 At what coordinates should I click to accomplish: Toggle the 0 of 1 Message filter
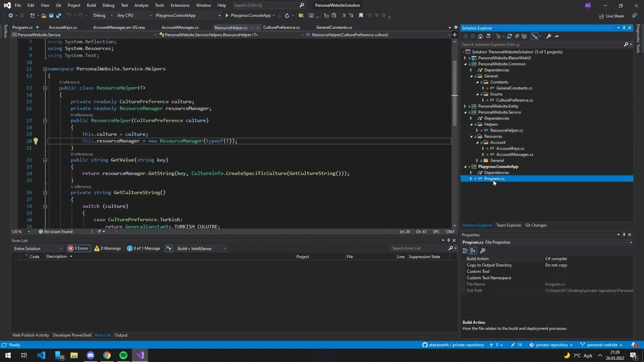pyautogui.click(x=143, y=248)
